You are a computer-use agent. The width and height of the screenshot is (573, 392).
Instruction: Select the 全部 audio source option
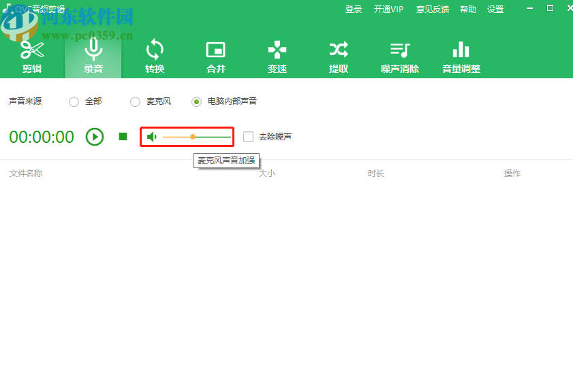tap(74, 101)
